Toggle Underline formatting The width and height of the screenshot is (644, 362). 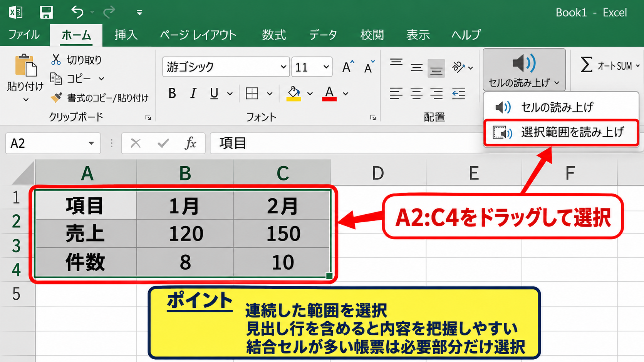214,93
